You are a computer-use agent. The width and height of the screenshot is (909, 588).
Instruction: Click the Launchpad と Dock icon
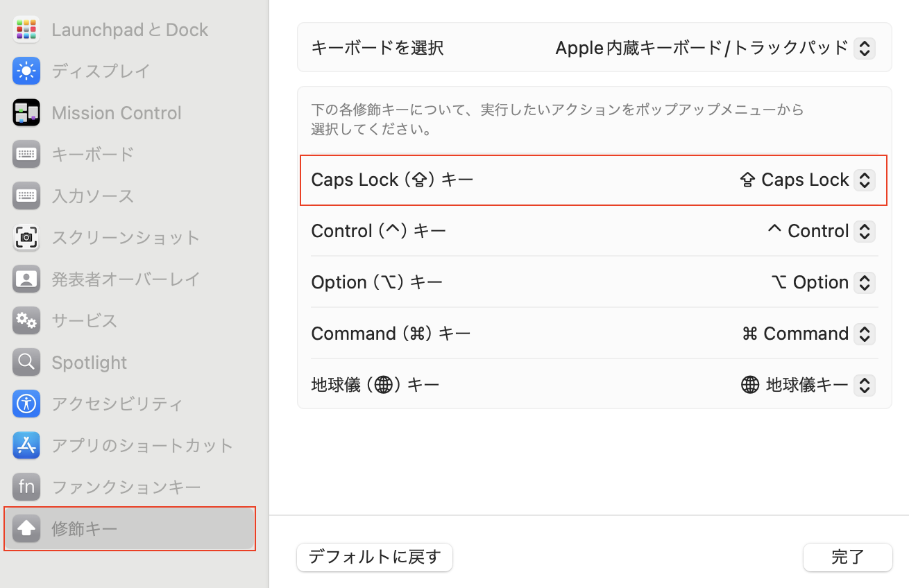click(26, 30)
